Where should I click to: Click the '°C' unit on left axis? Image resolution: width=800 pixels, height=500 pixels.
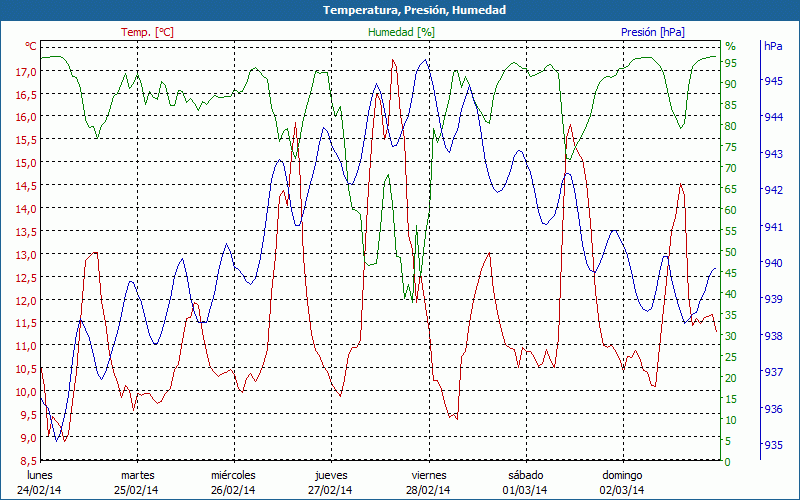tap(30, 46)
